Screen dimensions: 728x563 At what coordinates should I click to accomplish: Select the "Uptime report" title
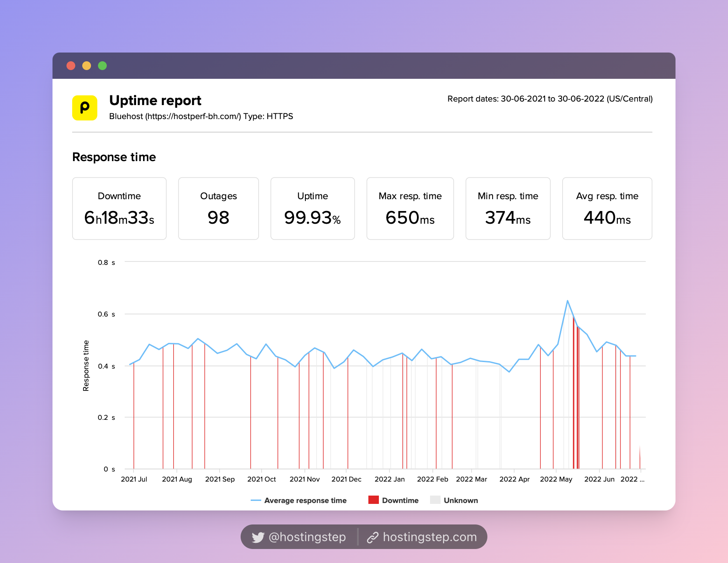coord(155,101)
